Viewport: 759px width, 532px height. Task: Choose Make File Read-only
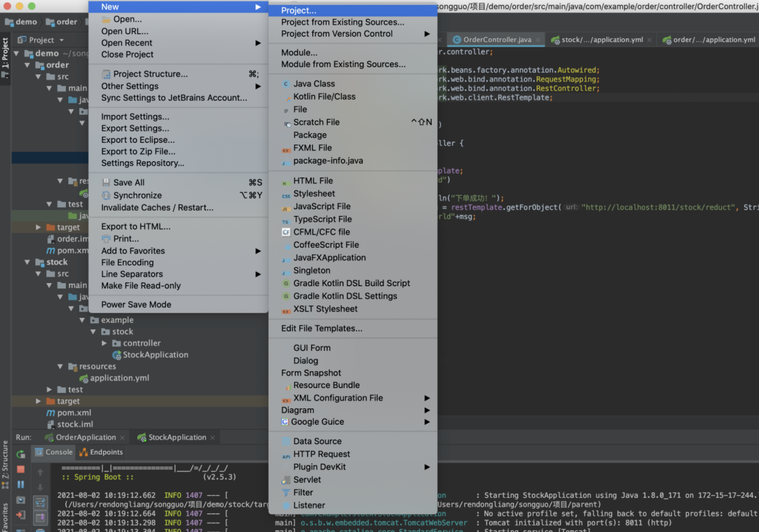178,286
